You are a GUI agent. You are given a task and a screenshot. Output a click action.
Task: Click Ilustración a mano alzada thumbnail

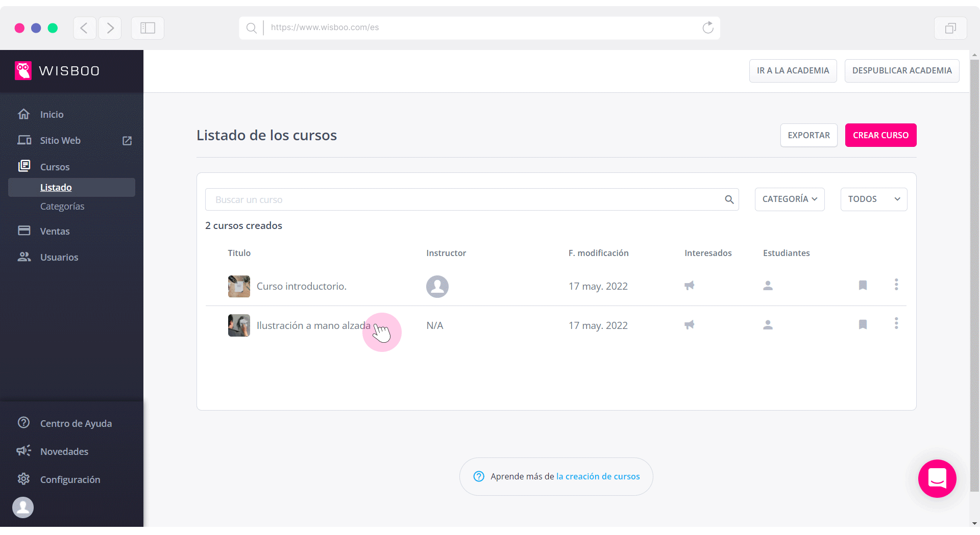(239, 325)
